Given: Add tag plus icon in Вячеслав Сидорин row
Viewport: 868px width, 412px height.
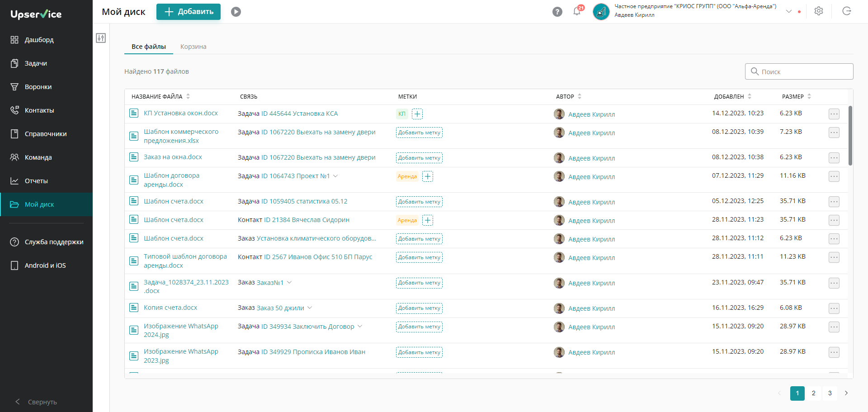Looking at the screenshot, I should [428, 220].
